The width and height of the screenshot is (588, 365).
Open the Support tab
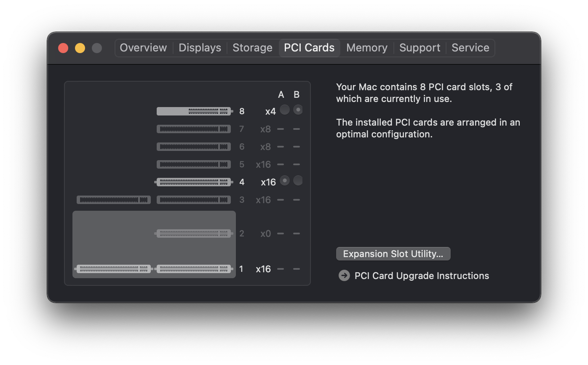click(420, 48)
